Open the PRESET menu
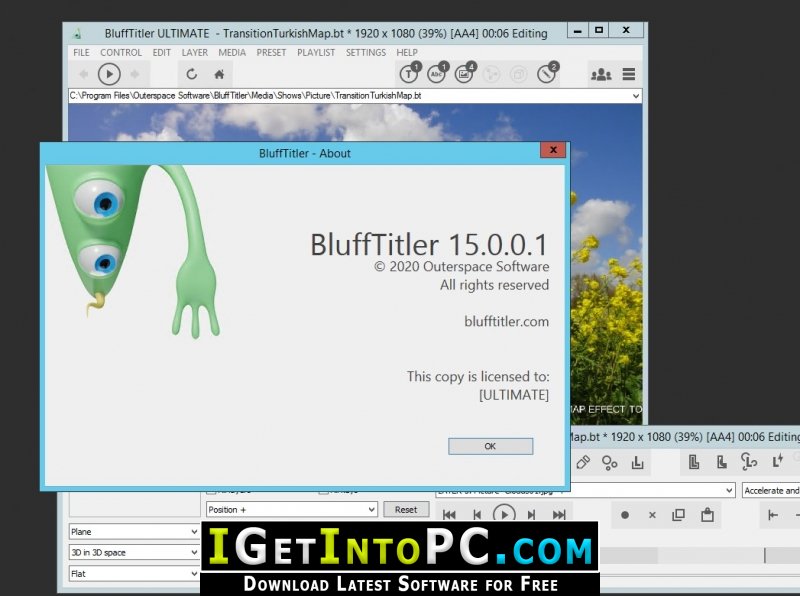The height and width of the screenshot is (596, 800). pos(271,53)
